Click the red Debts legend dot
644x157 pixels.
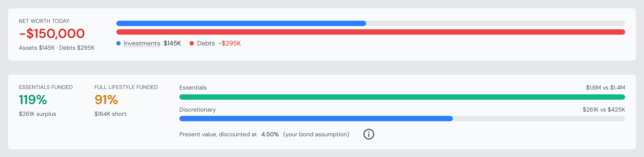[192, 43]
